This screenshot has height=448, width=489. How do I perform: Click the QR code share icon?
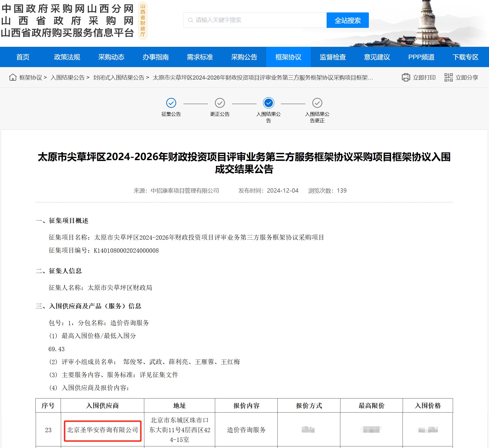pyautogui.click(x=448, y=77)
